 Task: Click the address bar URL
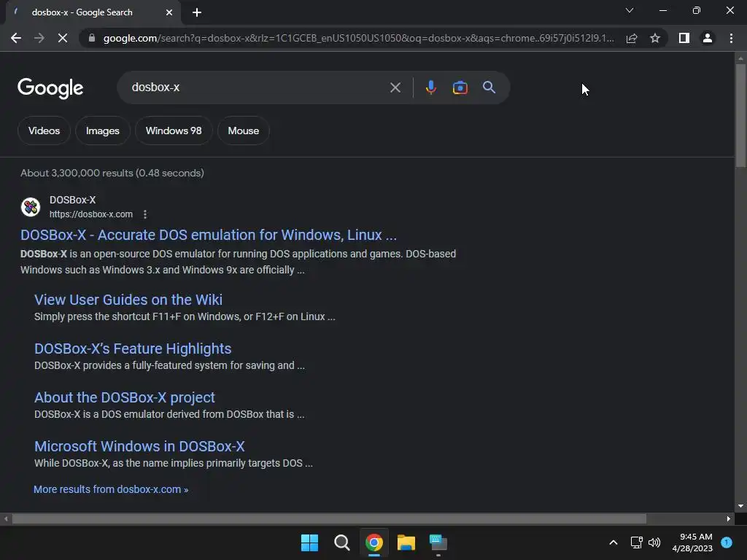[x=358, y=38]
